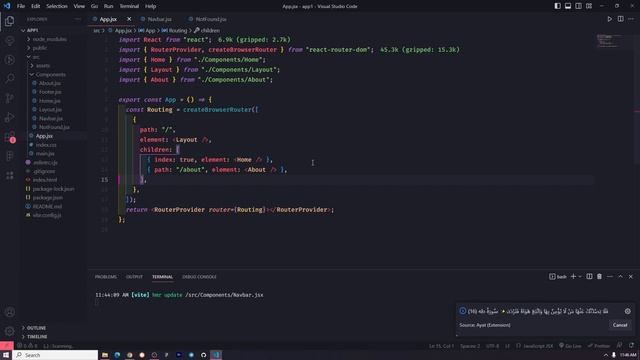Open Footer.jsx in the explorer tree
This screenshot has height=360, width=640.
pyautogui.click(x=50, y=92)
